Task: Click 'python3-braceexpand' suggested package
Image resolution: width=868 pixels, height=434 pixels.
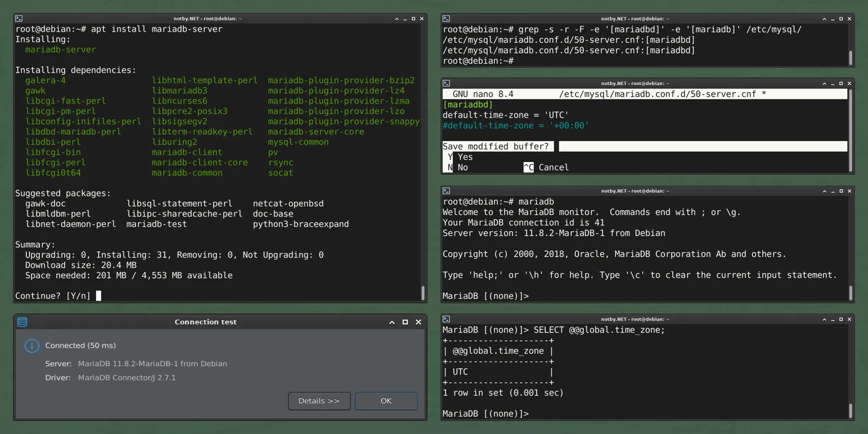Action: 301,224
